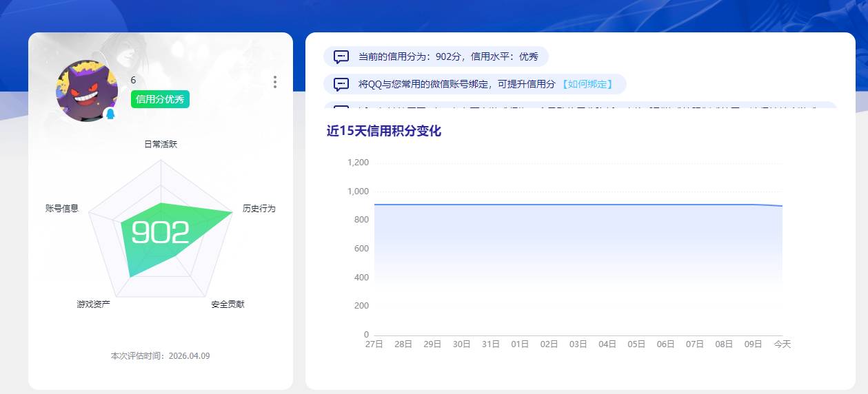Click the 本次评估时间：2026.04.09 text
This screenshot has width=868, height=394.
point(160,355)
